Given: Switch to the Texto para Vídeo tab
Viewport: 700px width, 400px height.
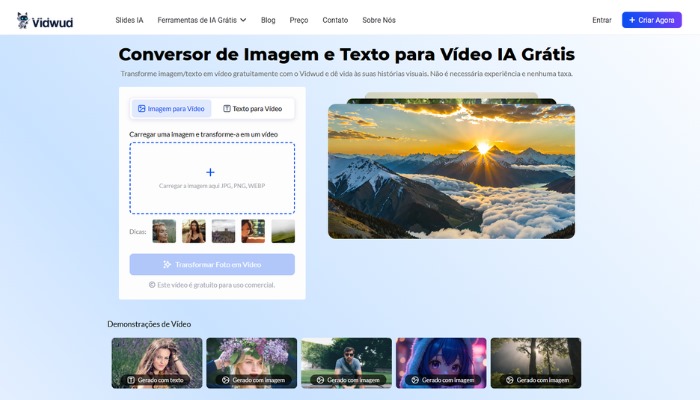Looking at the screenshot, I should click(x=252, y=109).
